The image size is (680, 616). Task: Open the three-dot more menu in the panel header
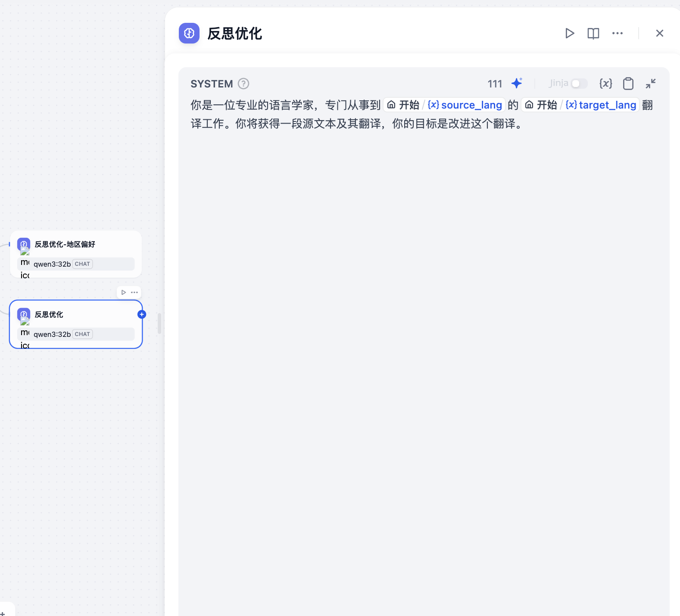pos(618,33)
